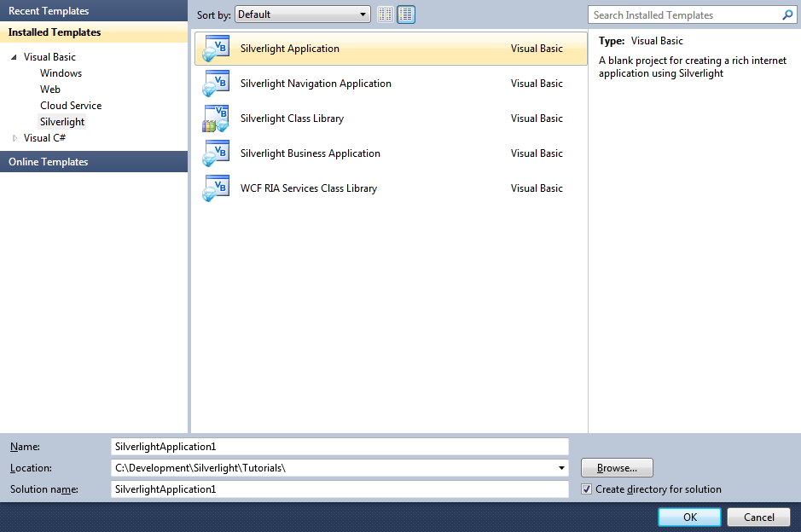Select the Silverlight category
Image resolution: width=801 pixels, height=532 pixels.
[62, 122]
